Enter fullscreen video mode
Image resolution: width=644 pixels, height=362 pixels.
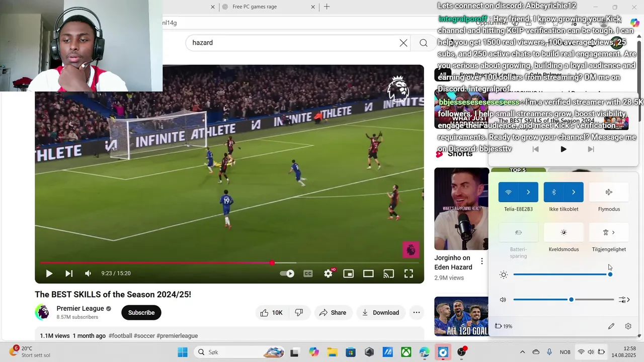[409, 274]
